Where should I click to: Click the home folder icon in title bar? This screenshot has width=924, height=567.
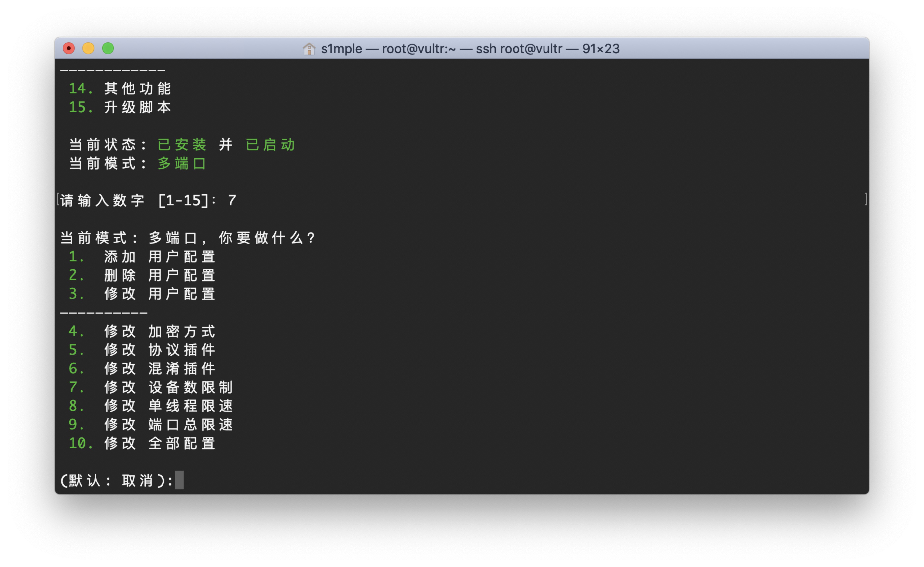pyautogui.click(x=309, y=49)
